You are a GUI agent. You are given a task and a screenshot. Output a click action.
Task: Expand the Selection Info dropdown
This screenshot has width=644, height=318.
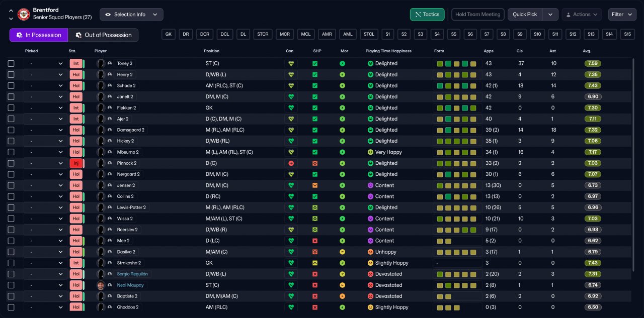tap(131, 15)
